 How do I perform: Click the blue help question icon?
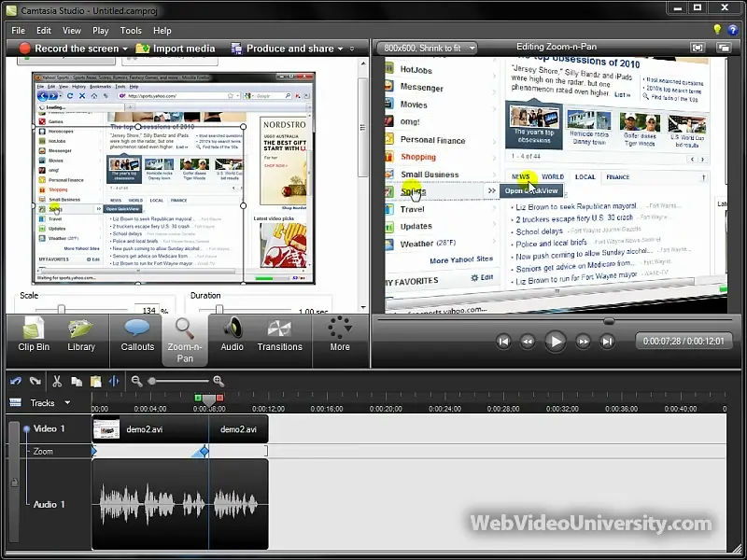[x=733, y=30]
